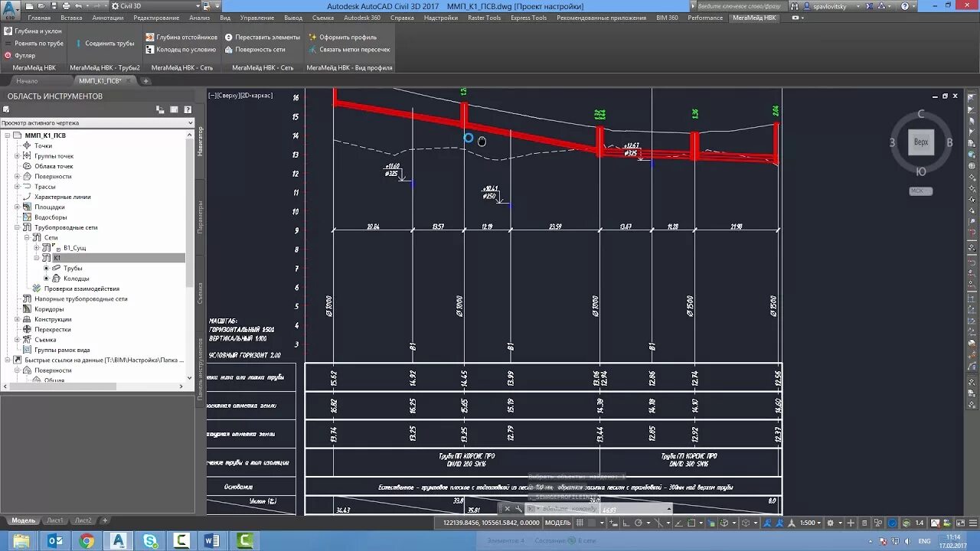Click command line wrench settings icon
Viewport: 980px width, 551px height.
click(518, 508)
